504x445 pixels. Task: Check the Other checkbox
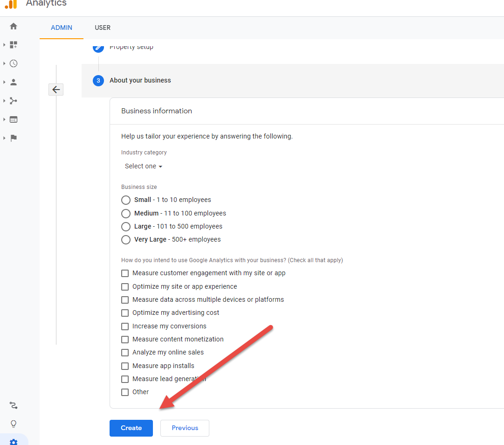click(125, 392)
